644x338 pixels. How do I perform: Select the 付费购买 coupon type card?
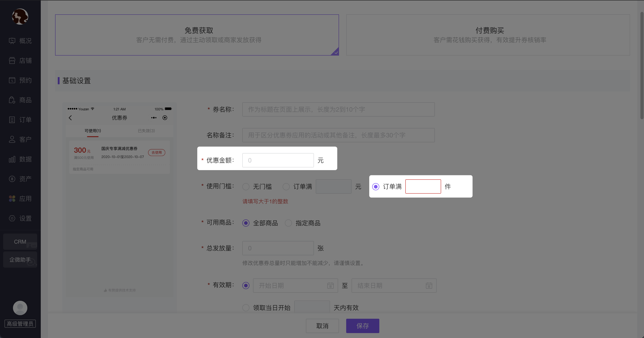(487, 35)
